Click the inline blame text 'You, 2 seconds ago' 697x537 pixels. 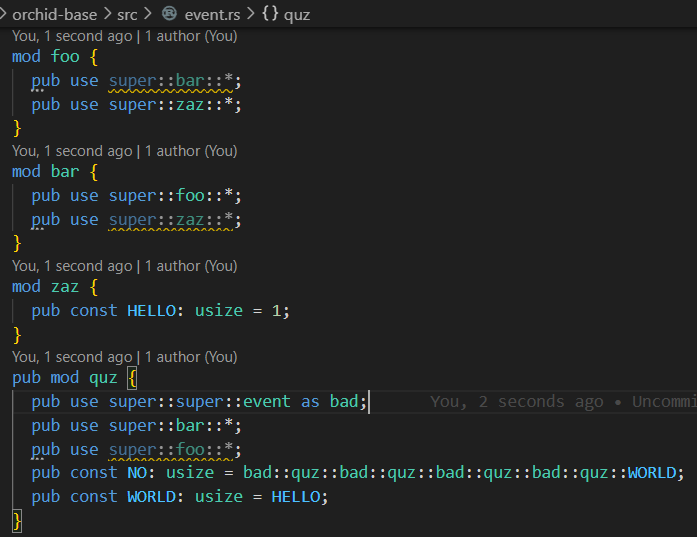pyautogui.click(x=517, y=402)
